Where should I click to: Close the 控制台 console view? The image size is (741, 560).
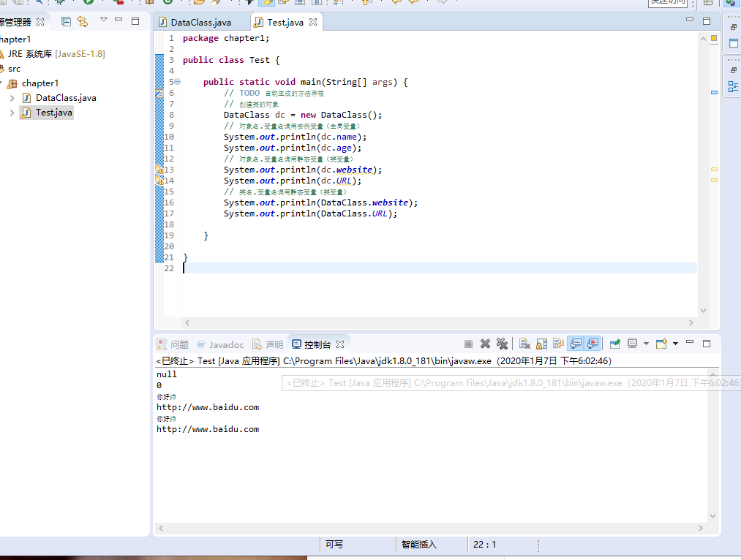[x=340, y=344]
